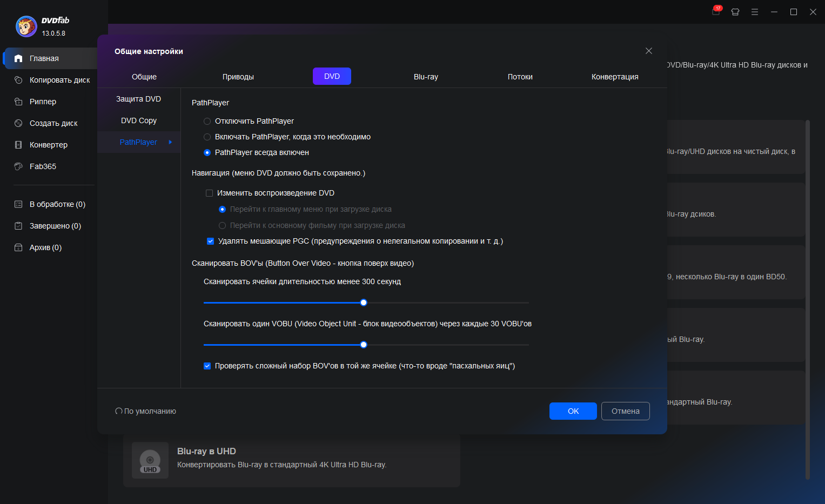
Task: Click the Создать диск sidebar icon
Action: click(x=18, y=123)
